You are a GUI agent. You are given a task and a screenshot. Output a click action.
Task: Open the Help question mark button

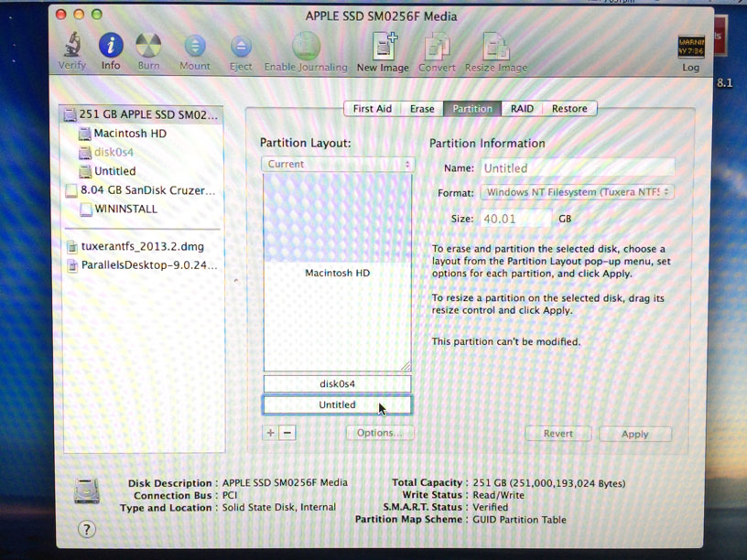tap(86, 529)
